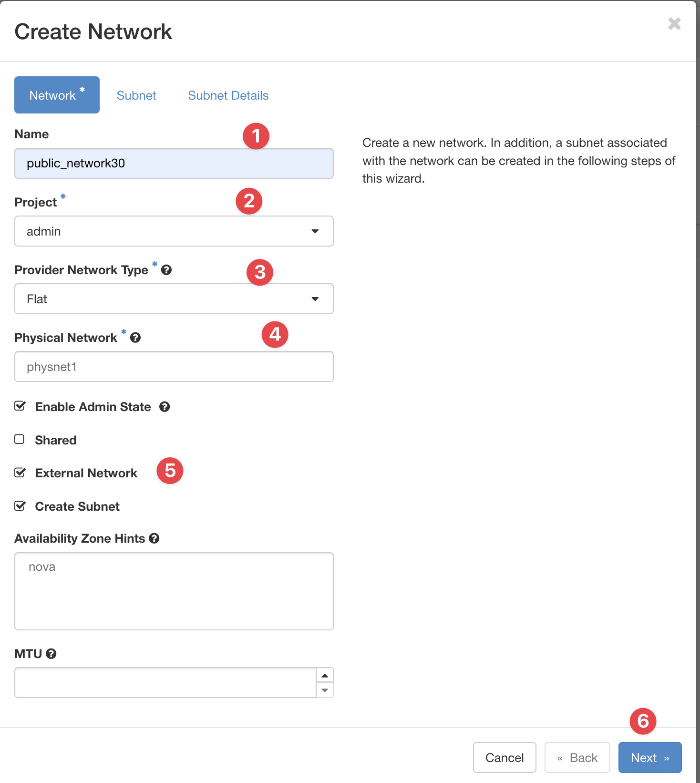
Task: Toggle the External Network checkbox
Action: [x=20, y=473]
